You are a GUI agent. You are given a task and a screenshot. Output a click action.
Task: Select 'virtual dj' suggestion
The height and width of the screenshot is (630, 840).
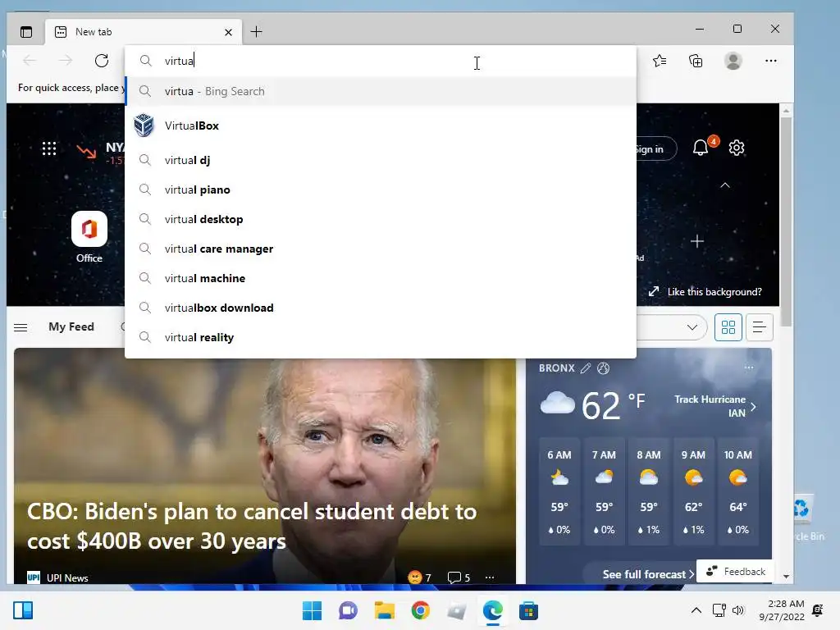coord(381,160)
